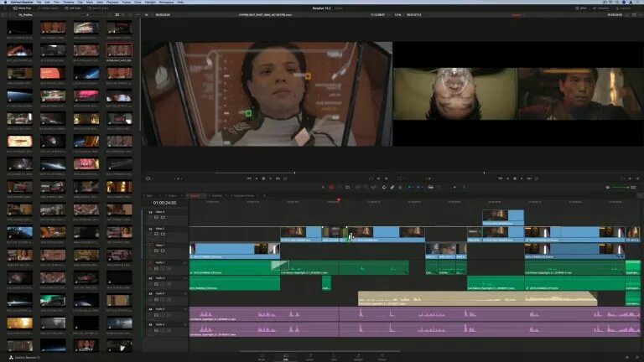The image size is (644, 362).
Task: Click the Insert Clip edit icon
Action: tap(358, 187)
